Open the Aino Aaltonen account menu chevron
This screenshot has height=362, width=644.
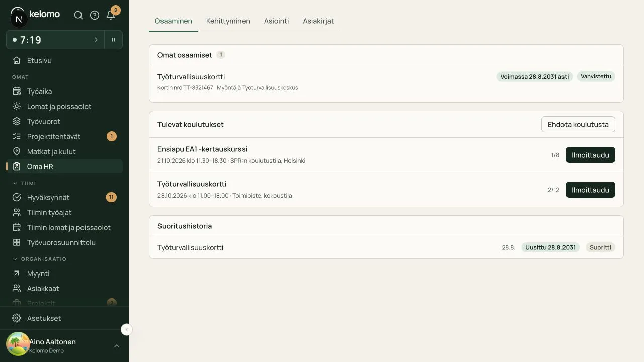point(117,346)
